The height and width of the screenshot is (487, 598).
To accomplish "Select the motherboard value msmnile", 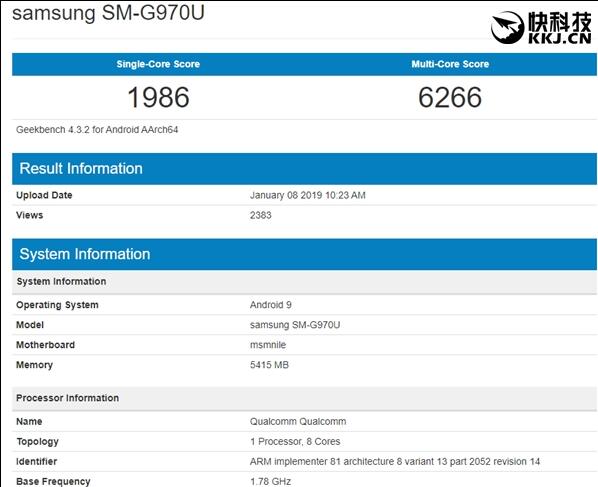I will pyautogui.click(x=268, y=345).
